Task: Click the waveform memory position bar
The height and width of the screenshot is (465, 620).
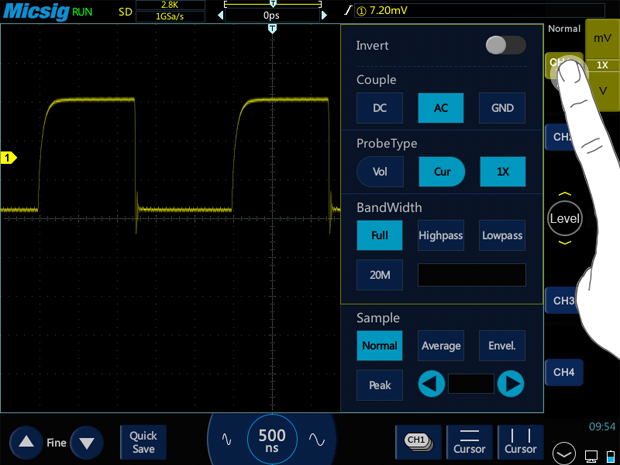Action: (x=272, y=4)
